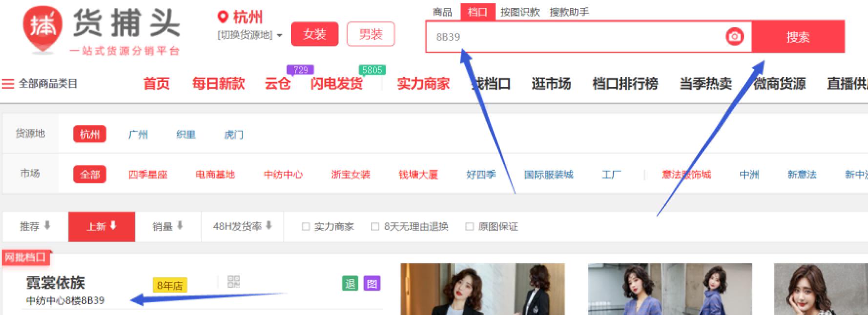Check the 原图保证 filter
This screenshot has width=868, height=315.
click(x=469, y=227)
